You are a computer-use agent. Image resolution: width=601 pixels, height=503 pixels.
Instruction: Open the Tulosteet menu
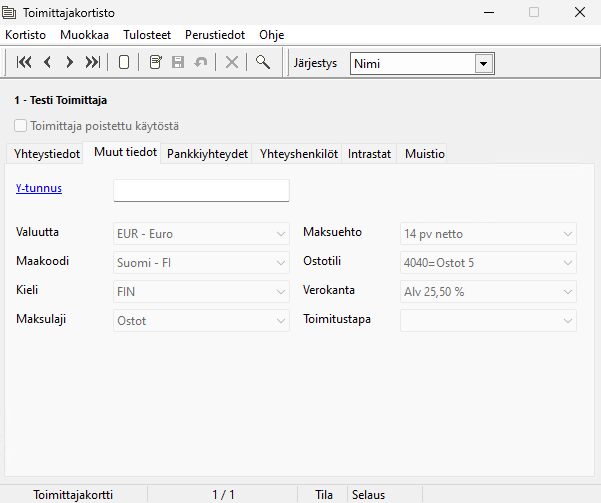pyautogui.click(x=147, y=35)
